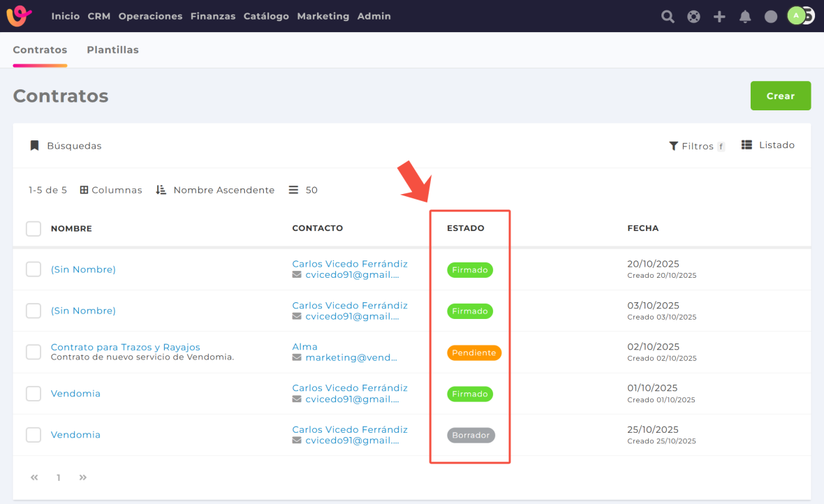Click the plus quick-add icon
Viewport: 824px width, 504px height.
click(719, 17)
